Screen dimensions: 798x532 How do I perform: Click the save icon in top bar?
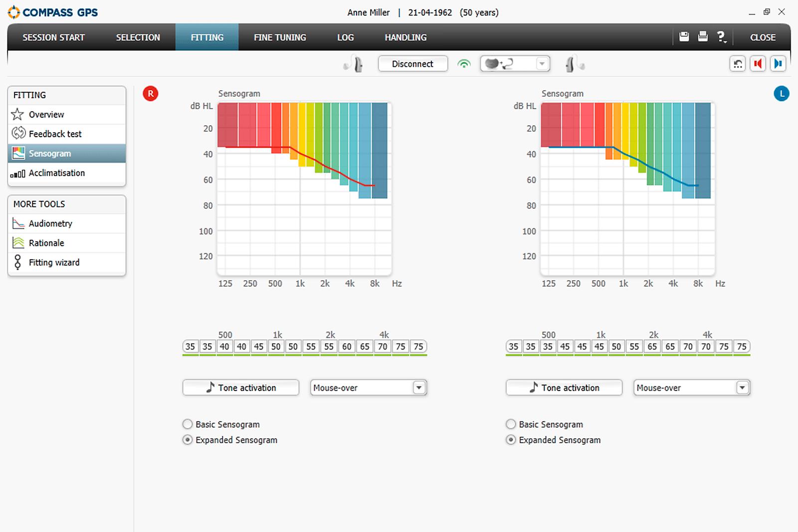pos(684,36)
